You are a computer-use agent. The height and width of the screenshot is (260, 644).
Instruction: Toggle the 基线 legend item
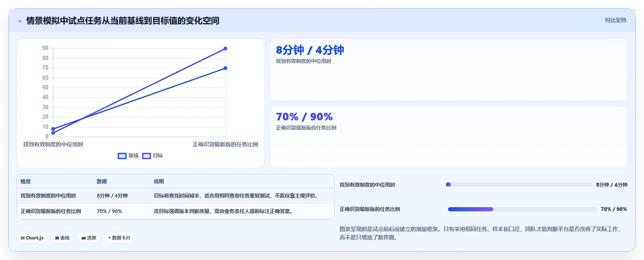128,156
